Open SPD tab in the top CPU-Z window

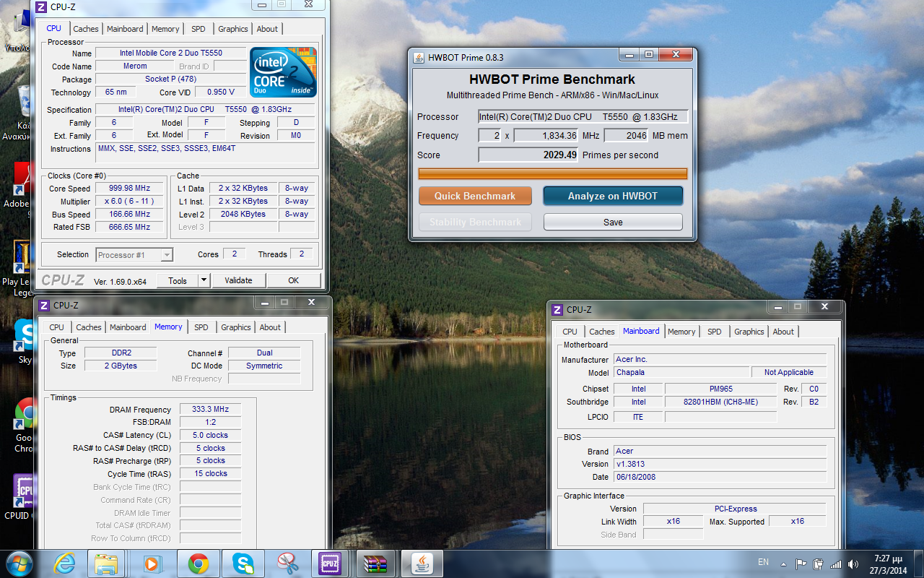pos(199,29)
